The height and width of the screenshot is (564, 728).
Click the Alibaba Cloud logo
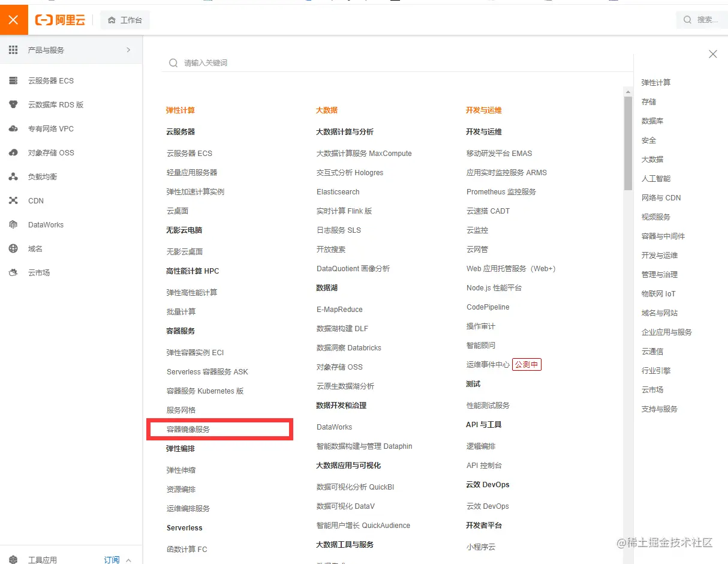click(60, 20)
